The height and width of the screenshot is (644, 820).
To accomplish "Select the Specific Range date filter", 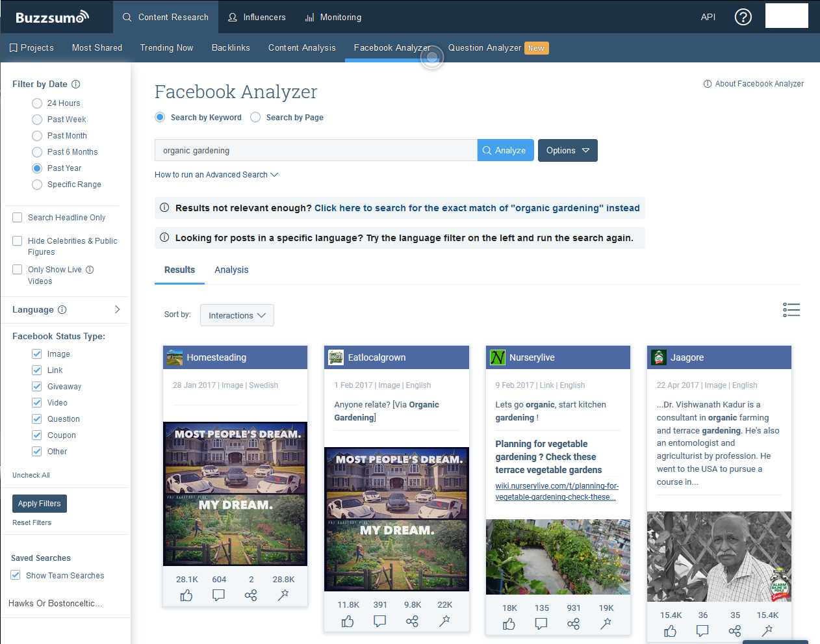I will pyautogui.click(x=37, y=185).
